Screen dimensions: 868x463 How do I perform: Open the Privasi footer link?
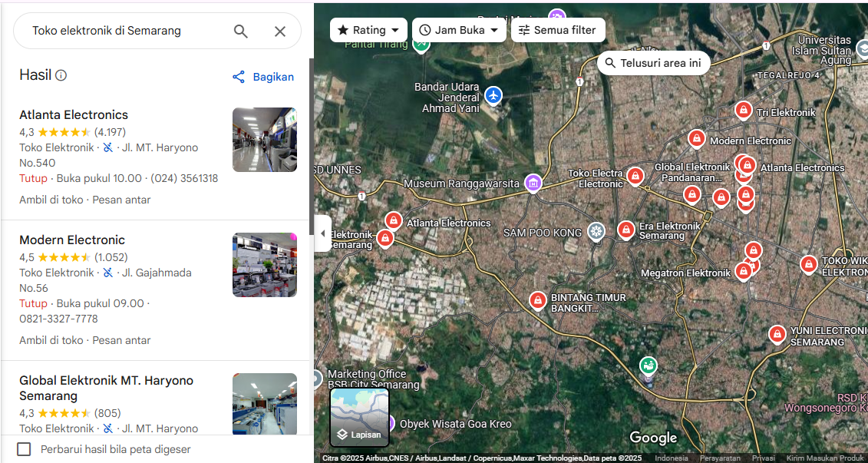click(764, 458)
